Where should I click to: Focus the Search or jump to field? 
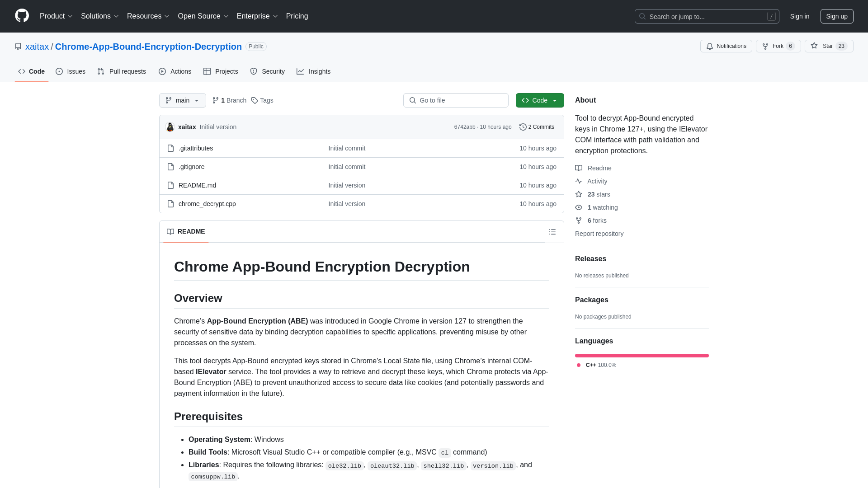(x=707, y=16)
